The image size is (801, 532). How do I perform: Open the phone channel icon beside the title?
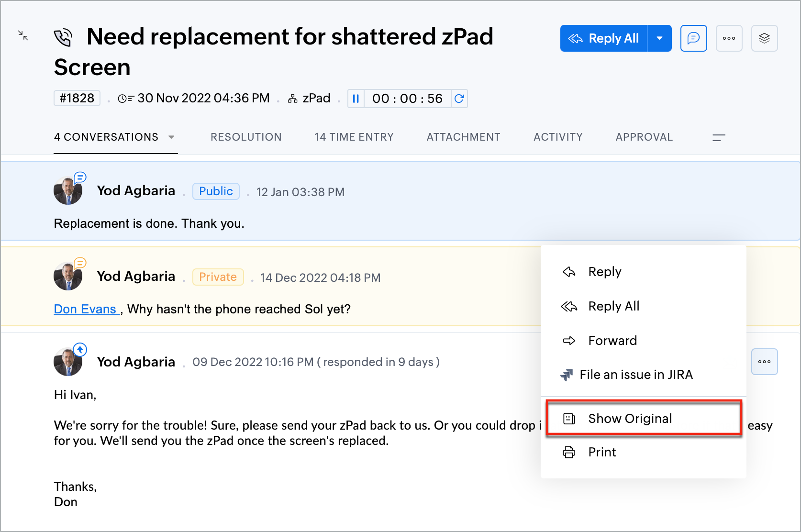point(63,37)
